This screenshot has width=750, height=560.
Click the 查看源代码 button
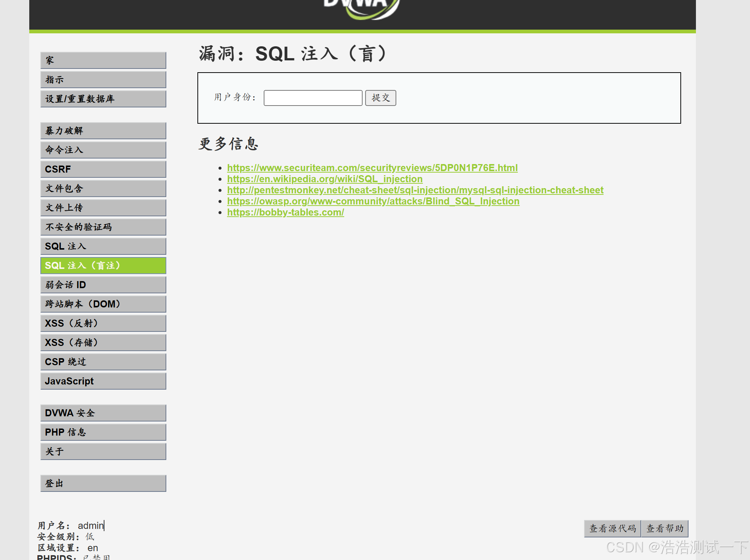click(612, 529)
